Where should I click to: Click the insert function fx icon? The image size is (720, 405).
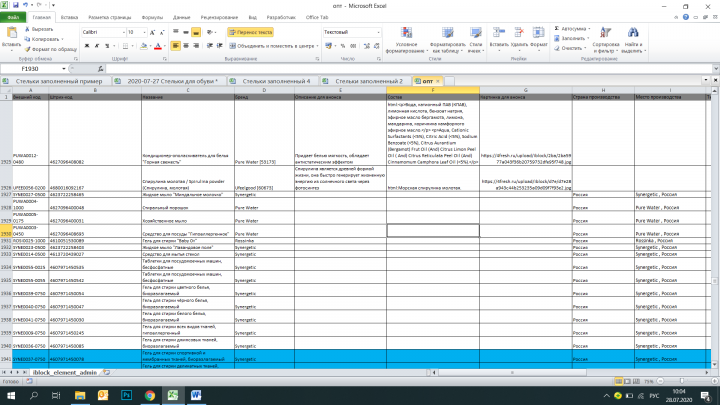click(x=101, y=69)
